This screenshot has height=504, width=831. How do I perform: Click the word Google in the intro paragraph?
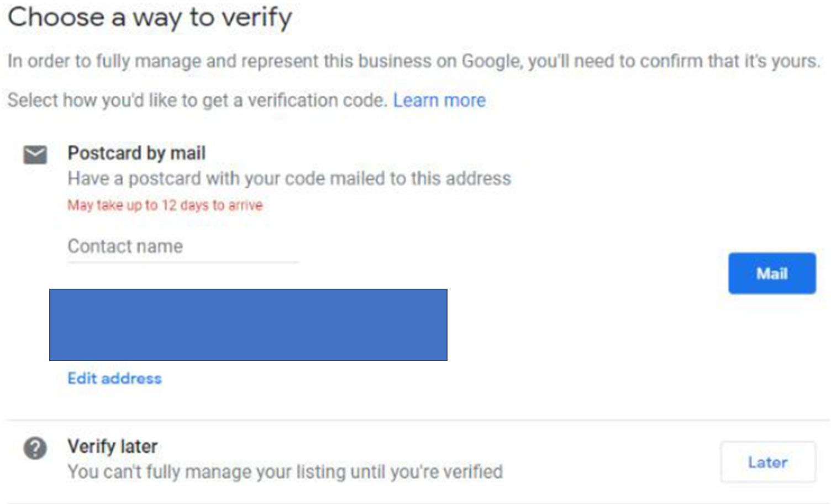coord(491,61)
